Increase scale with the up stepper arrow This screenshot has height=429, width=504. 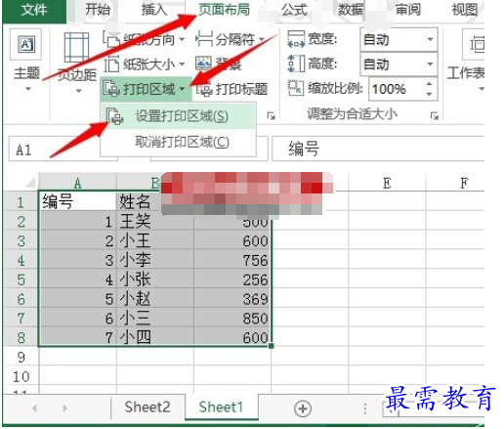[430, 83]
